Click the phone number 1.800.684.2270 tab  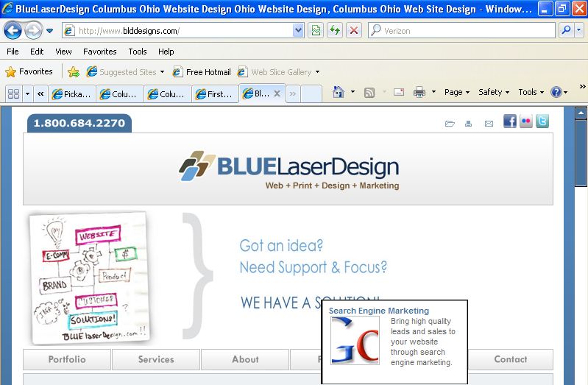[79, 123]
